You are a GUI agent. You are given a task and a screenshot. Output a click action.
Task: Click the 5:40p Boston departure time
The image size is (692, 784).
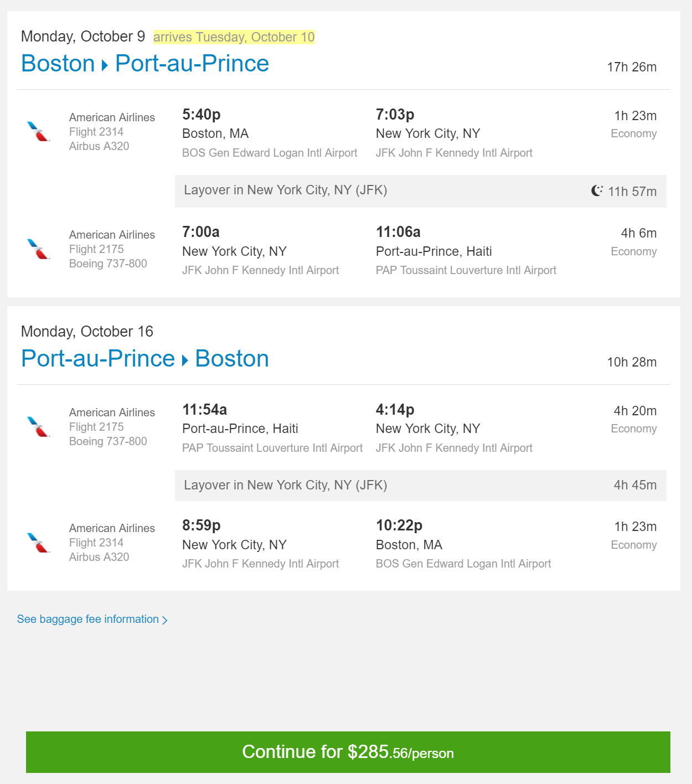(x=202, y=115)
